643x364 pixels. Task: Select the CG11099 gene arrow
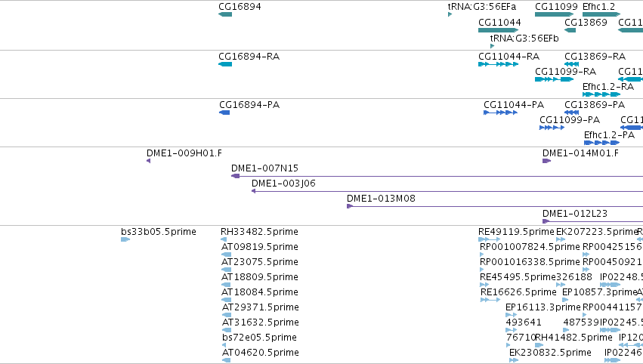point(554,14)
